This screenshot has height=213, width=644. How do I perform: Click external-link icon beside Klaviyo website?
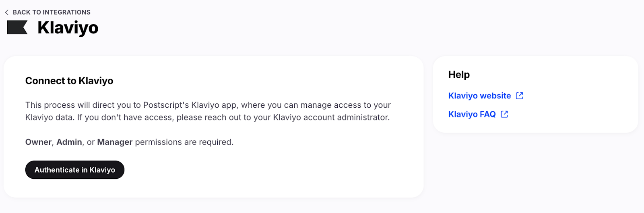[520, 96]
